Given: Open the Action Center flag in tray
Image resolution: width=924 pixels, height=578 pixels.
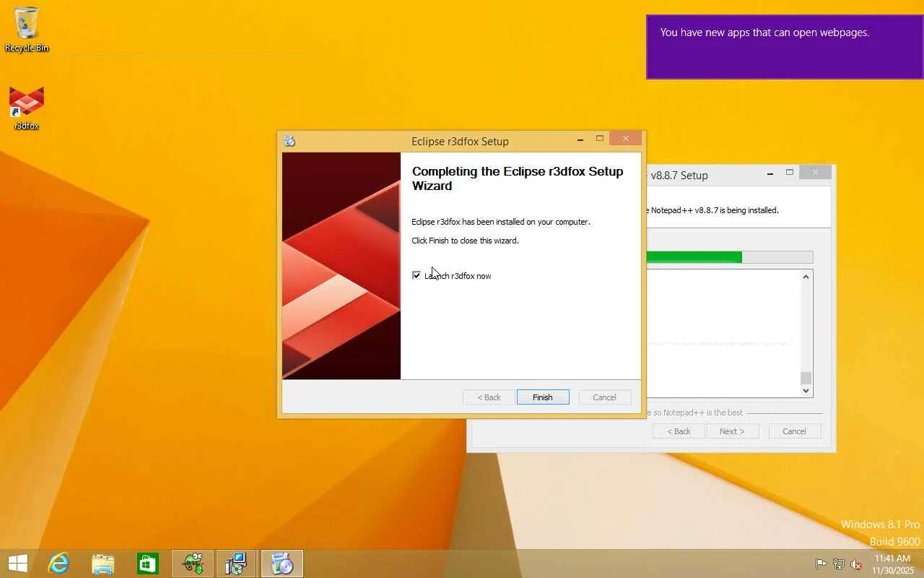Looking at the screenshot, I should 821,564.
